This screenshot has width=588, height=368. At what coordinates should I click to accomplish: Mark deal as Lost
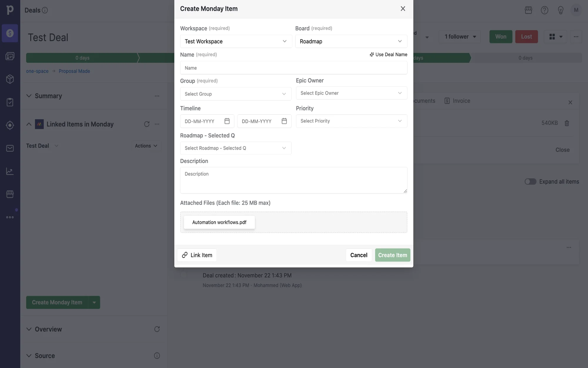527,37
